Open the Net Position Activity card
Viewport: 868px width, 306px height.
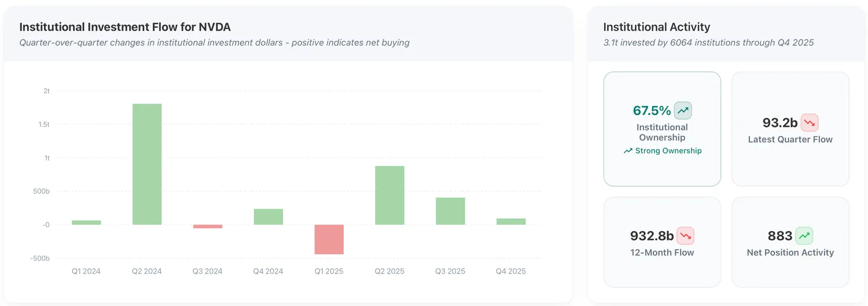pyautogui.click(x=790, y=242)
